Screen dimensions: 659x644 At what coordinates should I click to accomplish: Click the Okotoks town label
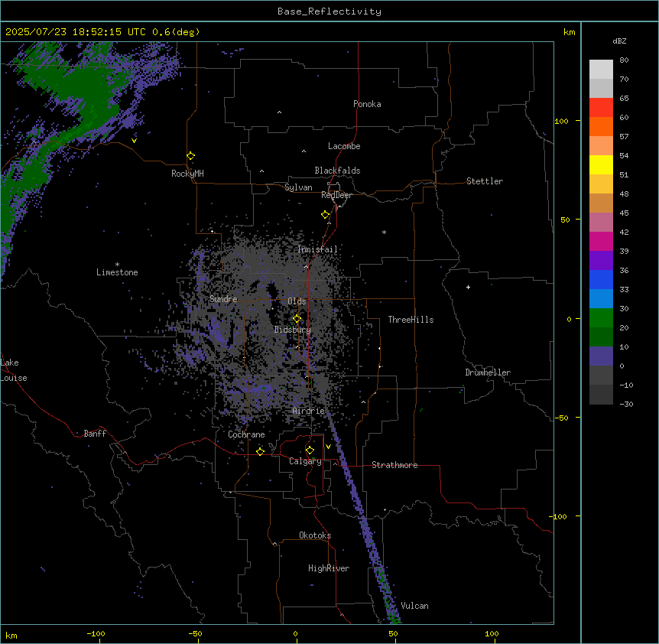pos(315,535)
